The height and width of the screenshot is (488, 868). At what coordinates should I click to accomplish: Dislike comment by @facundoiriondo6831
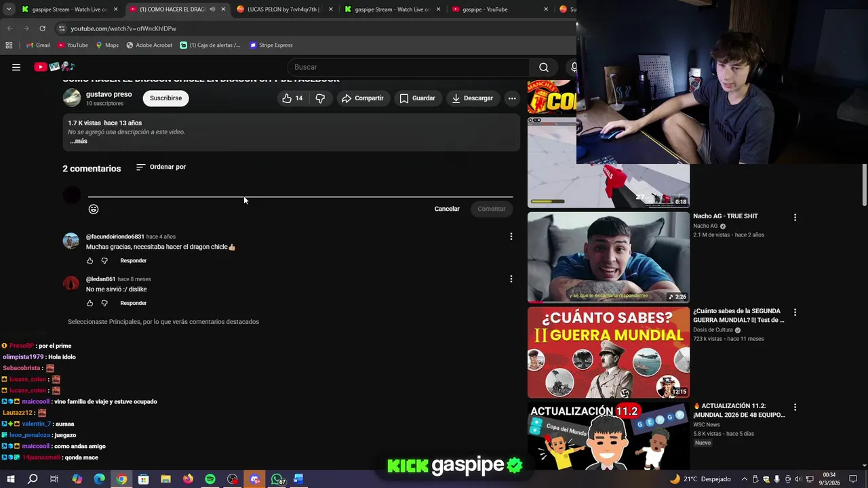pos(104,260)
